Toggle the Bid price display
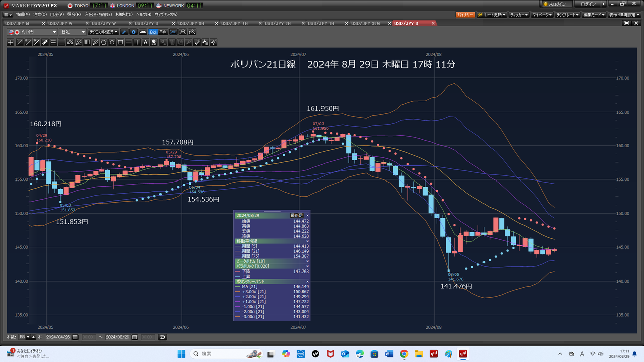 point(153,32)
